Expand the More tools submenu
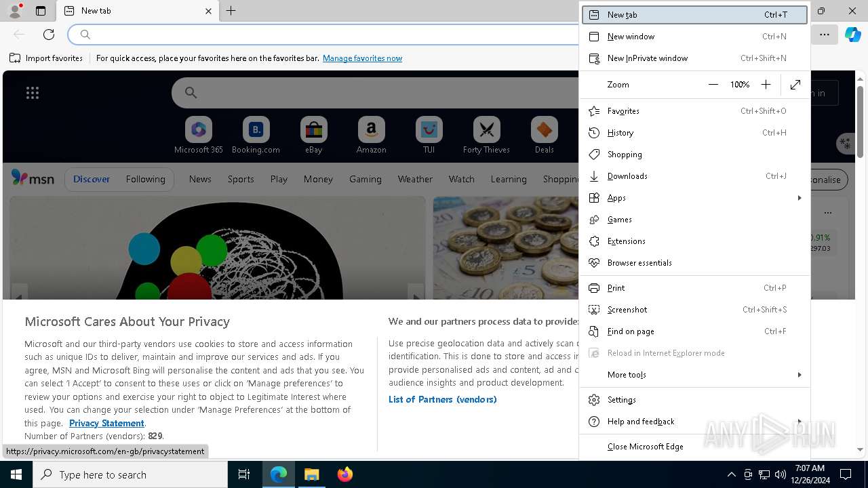 695,375
